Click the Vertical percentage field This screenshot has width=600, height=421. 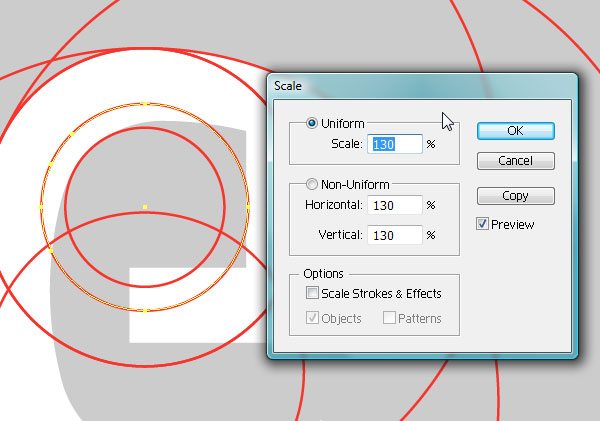click(x=395, y=235)
